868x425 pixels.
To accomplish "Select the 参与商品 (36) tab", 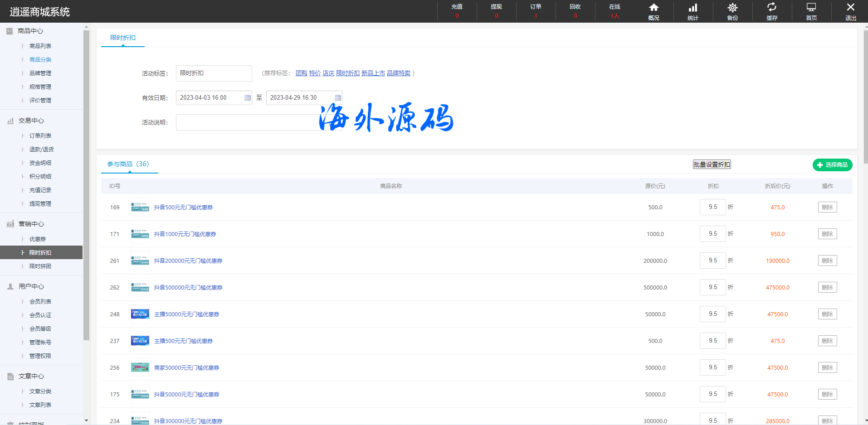I will [128, 164].
